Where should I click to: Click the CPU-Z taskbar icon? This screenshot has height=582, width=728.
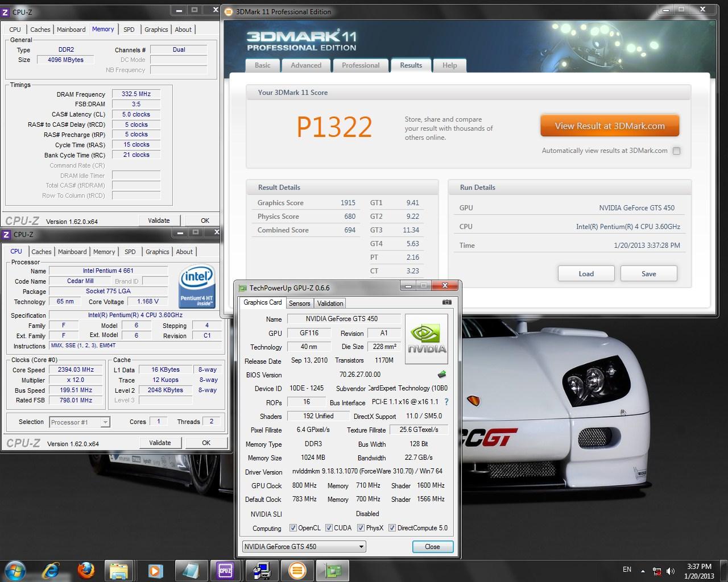point(225,570)
